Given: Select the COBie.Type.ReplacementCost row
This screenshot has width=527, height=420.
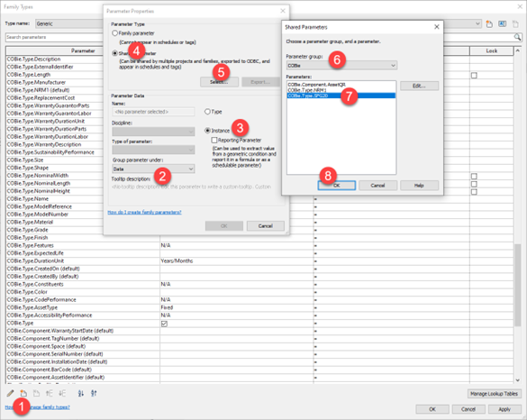Looking at the screenshot, I should tap(54, 97).
